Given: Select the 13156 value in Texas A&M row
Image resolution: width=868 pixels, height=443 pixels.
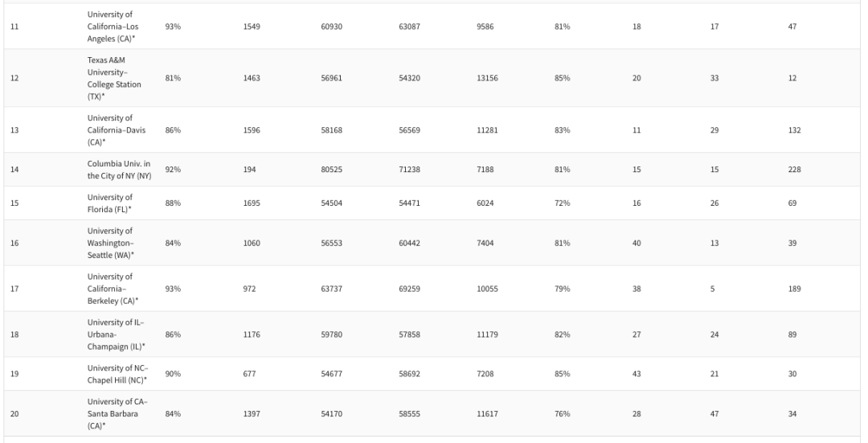Looking at the screenshot, I should point(488,78).
